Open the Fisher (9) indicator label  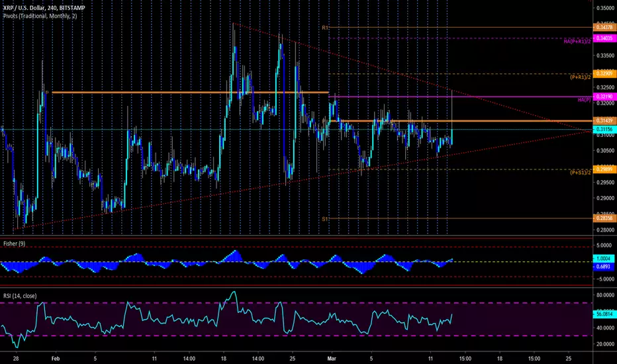14,244
